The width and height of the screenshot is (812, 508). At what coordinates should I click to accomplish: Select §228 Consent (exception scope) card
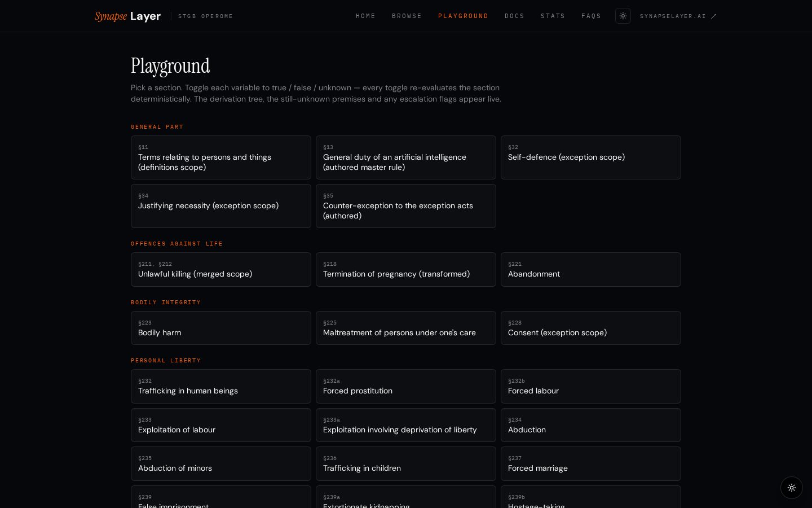tap(591, 328)
